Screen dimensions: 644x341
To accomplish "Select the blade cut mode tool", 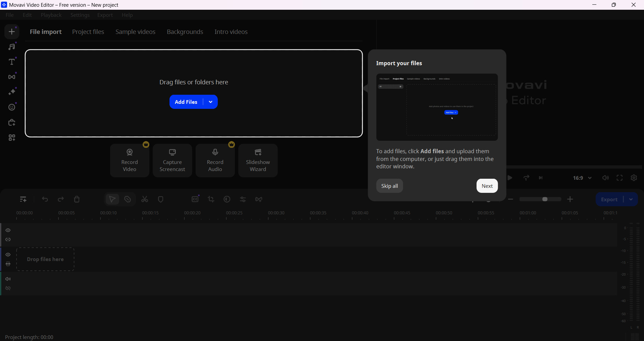I will (128, 200).
